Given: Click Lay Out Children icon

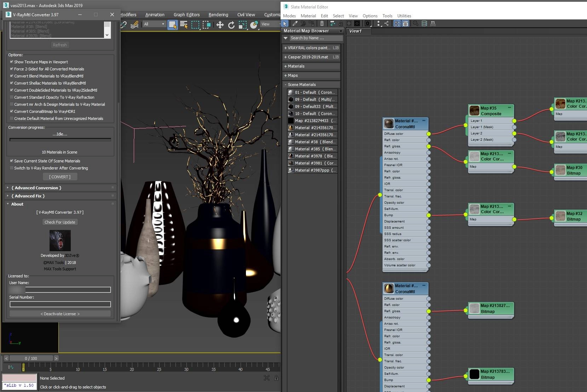Looking at the screenshot, I should point(387,24).
